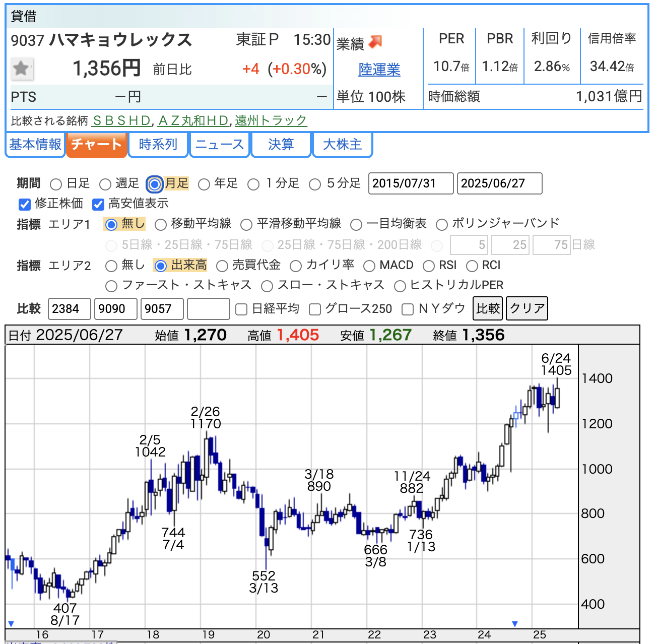656x644 pixels.
Task: Select 一目均衡表 indicator
Action: (x=356, y=225)
